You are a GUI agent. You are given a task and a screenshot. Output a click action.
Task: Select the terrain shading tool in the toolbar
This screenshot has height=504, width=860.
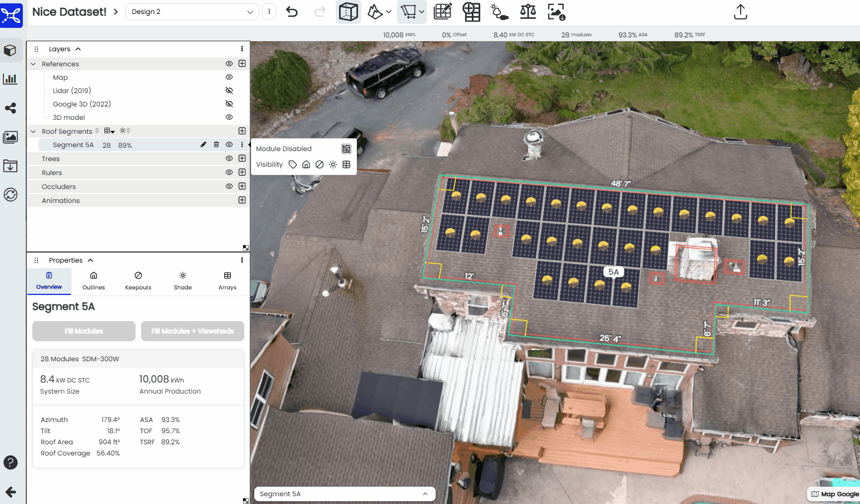pos(374,11)
